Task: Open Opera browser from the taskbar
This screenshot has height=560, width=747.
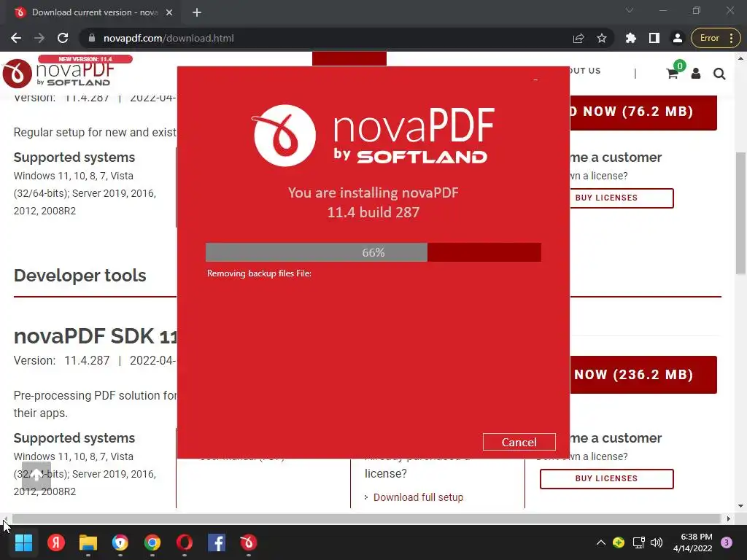Action: tap(185, 542)
